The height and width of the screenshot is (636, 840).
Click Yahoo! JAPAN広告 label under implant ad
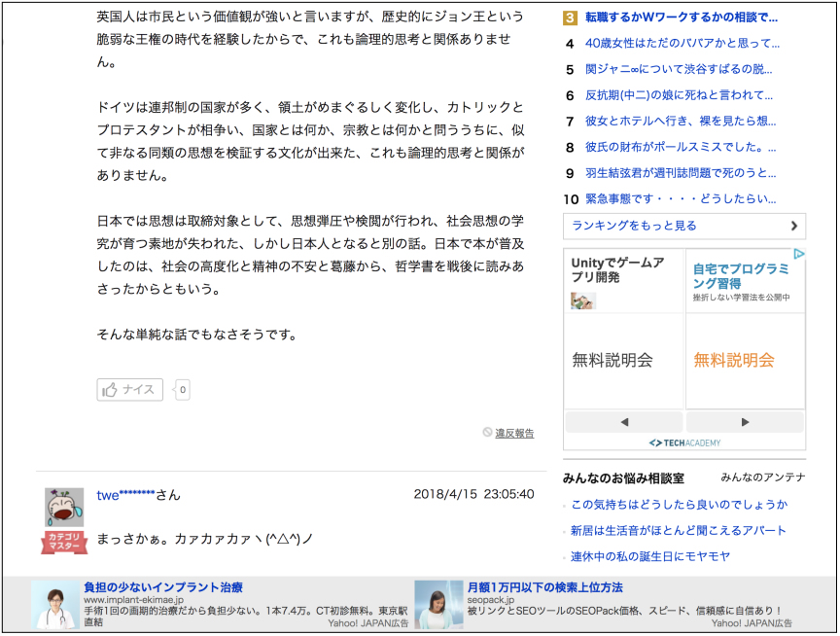[x=368, y=623]
